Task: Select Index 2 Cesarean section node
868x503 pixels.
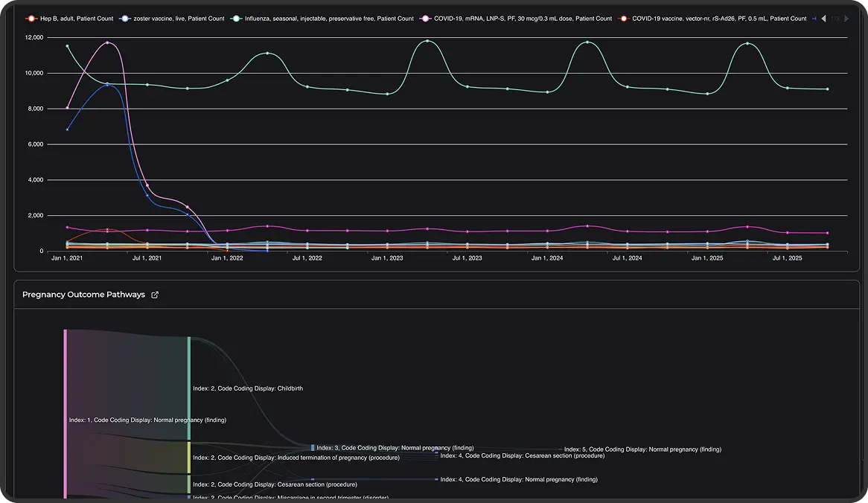Action: [x=189, y=484]
